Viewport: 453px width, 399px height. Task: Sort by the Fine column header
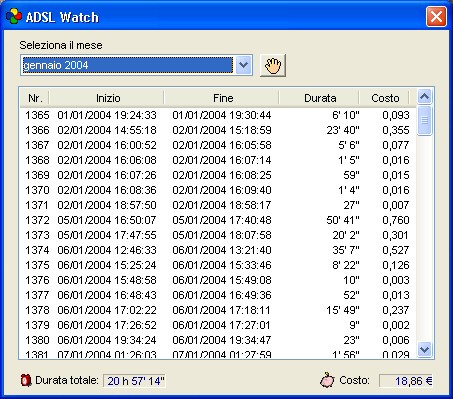click(x=222, y=98)
